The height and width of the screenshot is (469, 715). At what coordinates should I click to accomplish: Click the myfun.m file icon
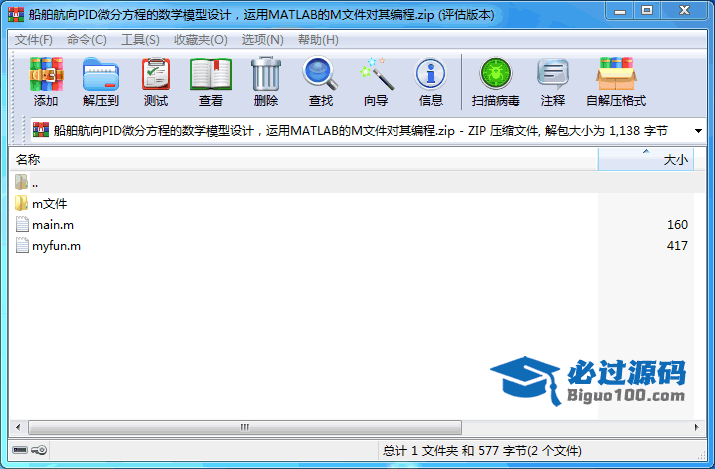[22, 245]
